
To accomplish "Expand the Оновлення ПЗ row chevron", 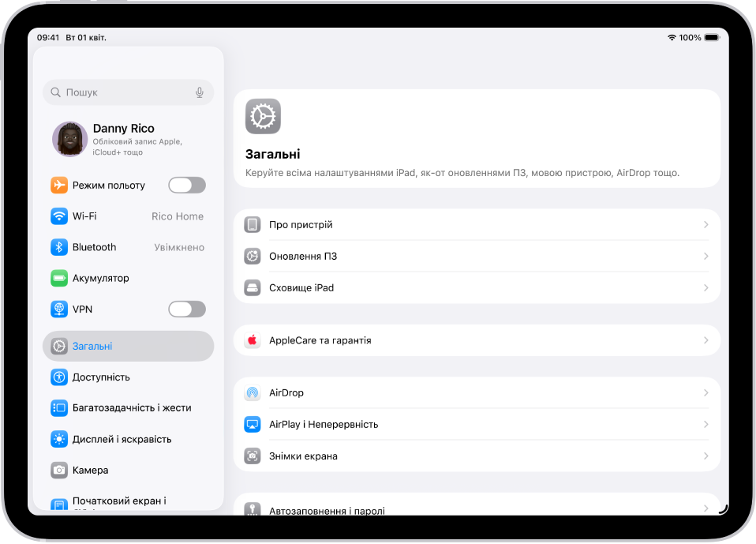I will pos(705,256).
